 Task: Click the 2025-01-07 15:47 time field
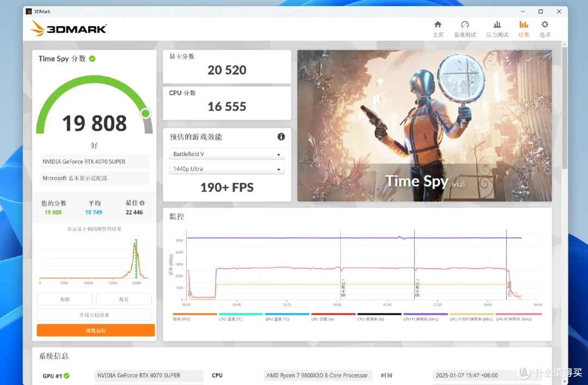487,375
